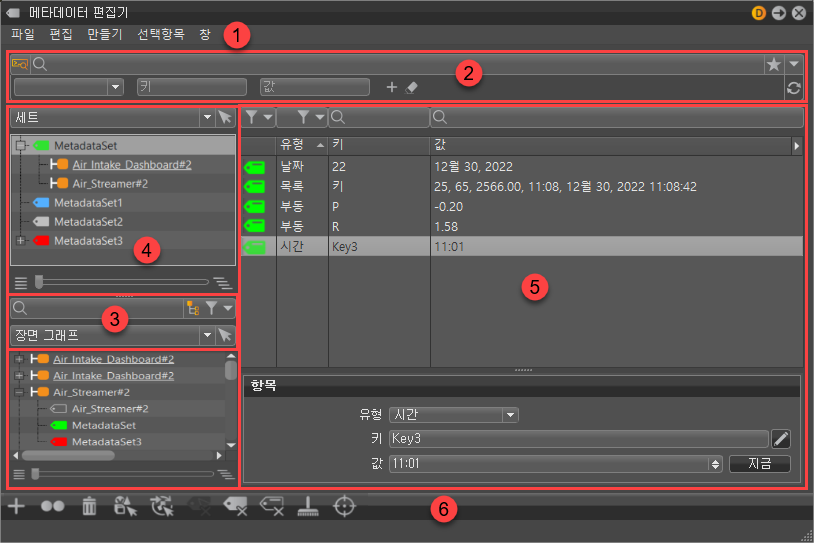Click Air_Intake_Dashboard#2 under MetadataSet

coord(132,165)
